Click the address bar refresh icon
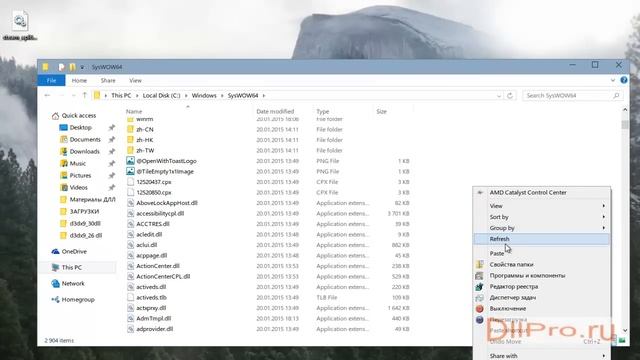This screenshot has height=360, width=640. click(x=510, y=96)
